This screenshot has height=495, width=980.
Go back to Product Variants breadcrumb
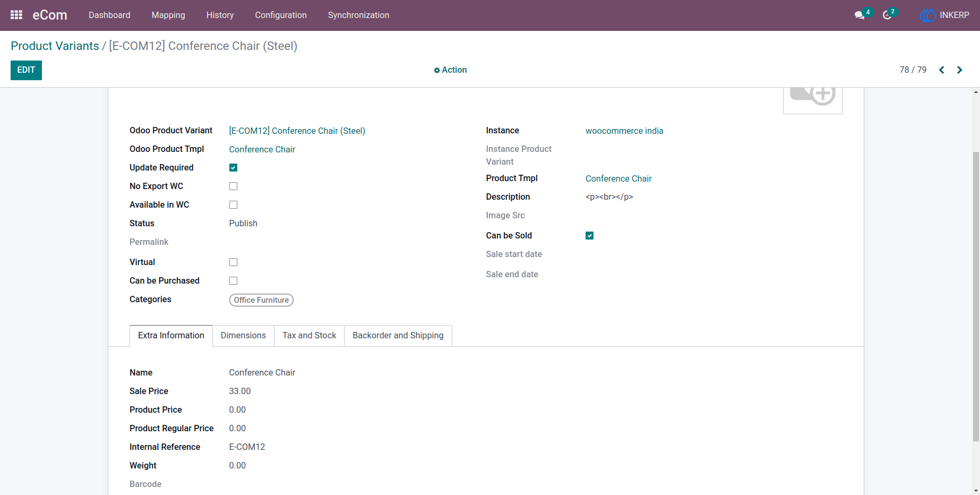pyautogui.click(x=55, y=46)
